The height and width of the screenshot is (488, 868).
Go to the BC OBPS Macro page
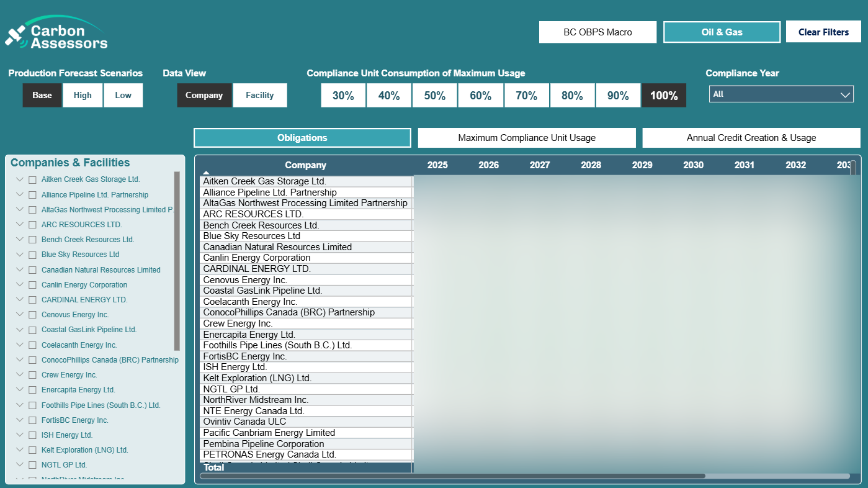click(x=597, y=32)
